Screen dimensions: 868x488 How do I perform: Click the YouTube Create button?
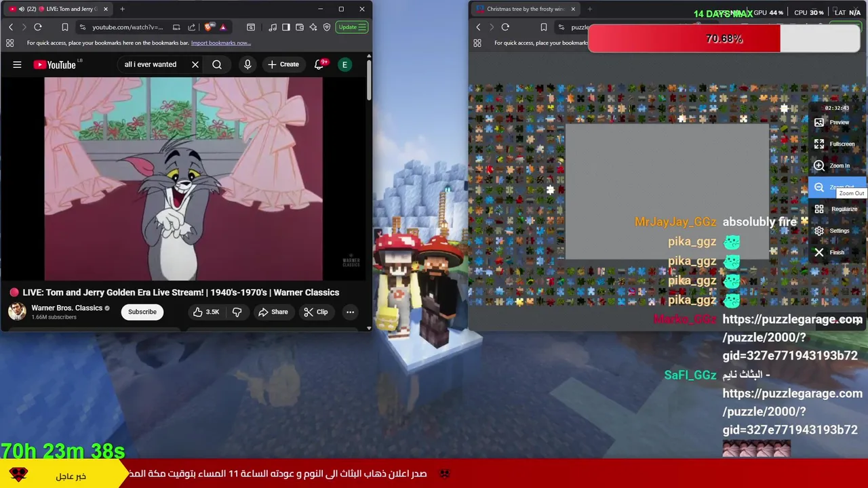283,64
